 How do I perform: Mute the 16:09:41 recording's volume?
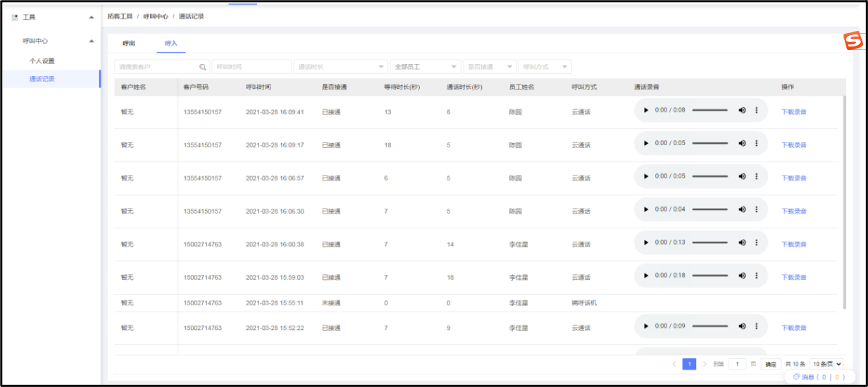pyautogui.click(x=742, y=110)
